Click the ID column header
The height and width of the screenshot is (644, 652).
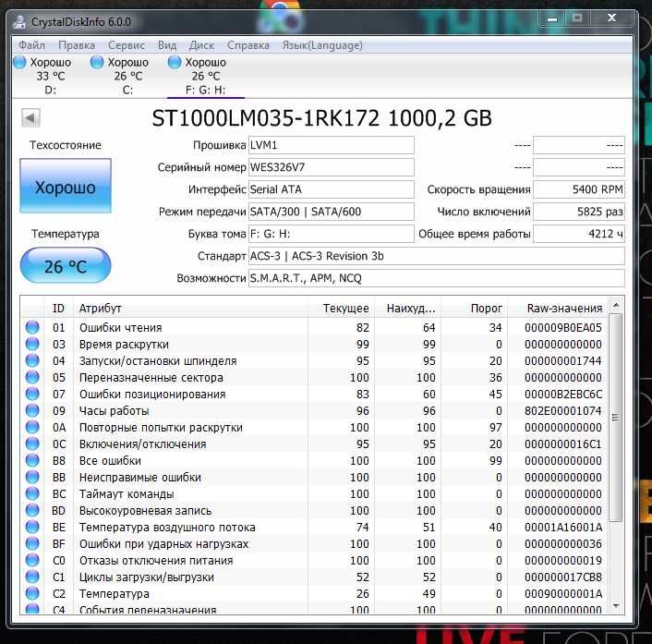pos(58,309)
